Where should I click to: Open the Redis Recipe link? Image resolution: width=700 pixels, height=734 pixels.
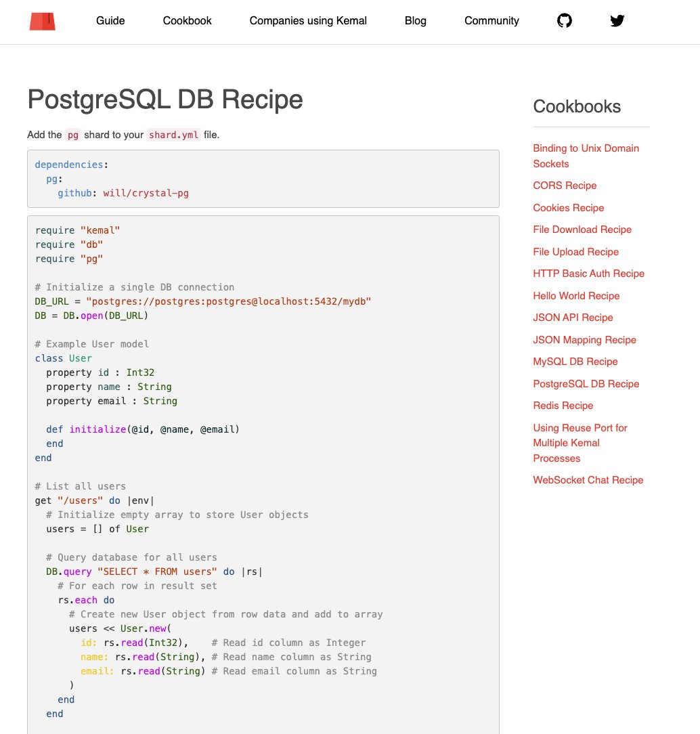(563, 406)
